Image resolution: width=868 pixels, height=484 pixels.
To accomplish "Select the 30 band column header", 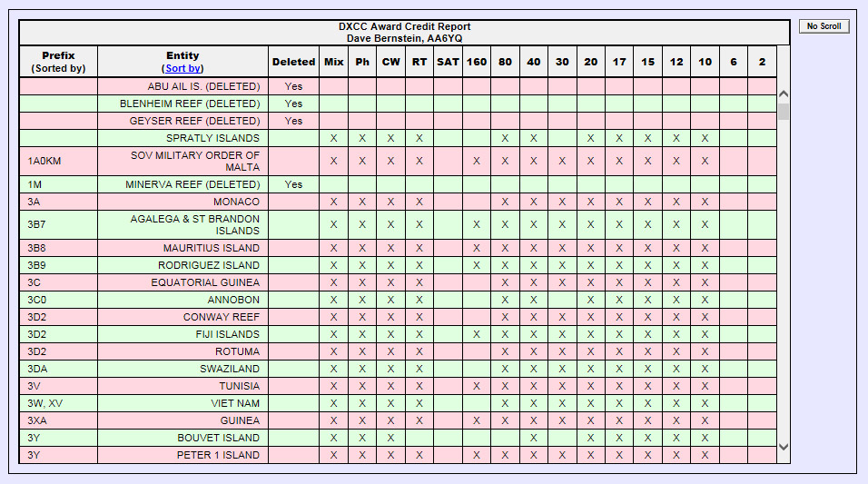I will point(562,62).
